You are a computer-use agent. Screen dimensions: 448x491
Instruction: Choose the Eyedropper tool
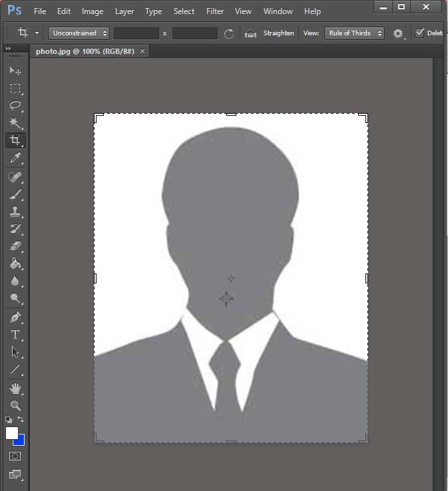(x=15, y=158)
